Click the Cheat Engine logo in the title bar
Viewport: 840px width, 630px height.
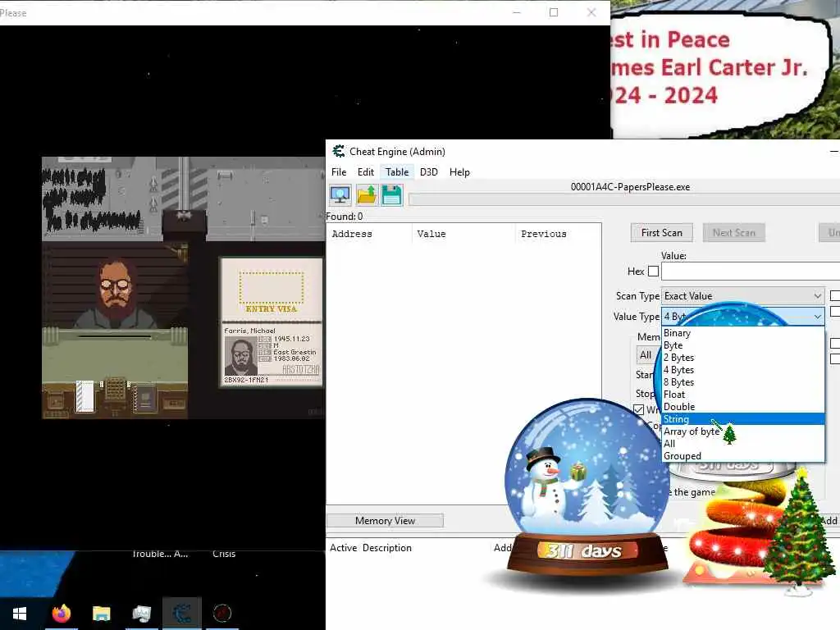(x=339, y=152)
